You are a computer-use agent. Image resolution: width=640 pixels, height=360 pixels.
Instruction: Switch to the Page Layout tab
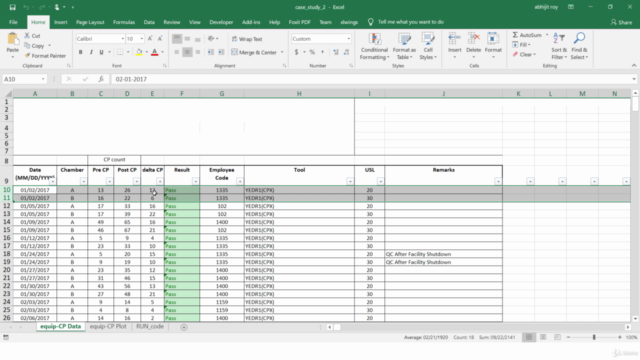[90, 22]
